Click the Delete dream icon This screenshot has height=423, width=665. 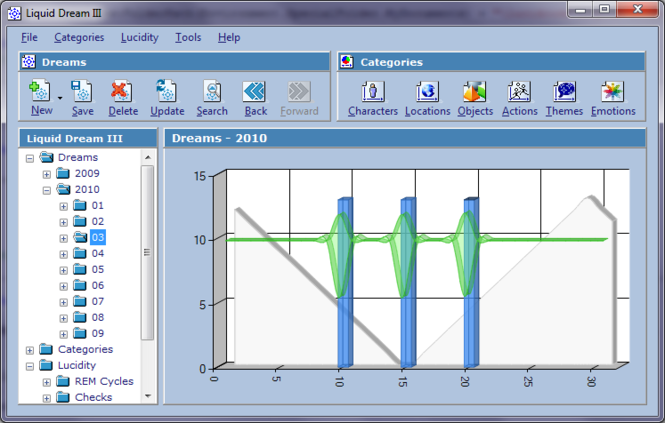pos(123,93)
